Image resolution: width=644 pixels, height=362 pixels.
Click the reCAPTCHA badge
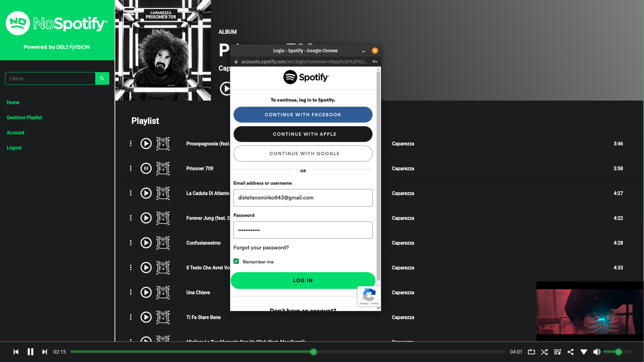click(369, 296)
